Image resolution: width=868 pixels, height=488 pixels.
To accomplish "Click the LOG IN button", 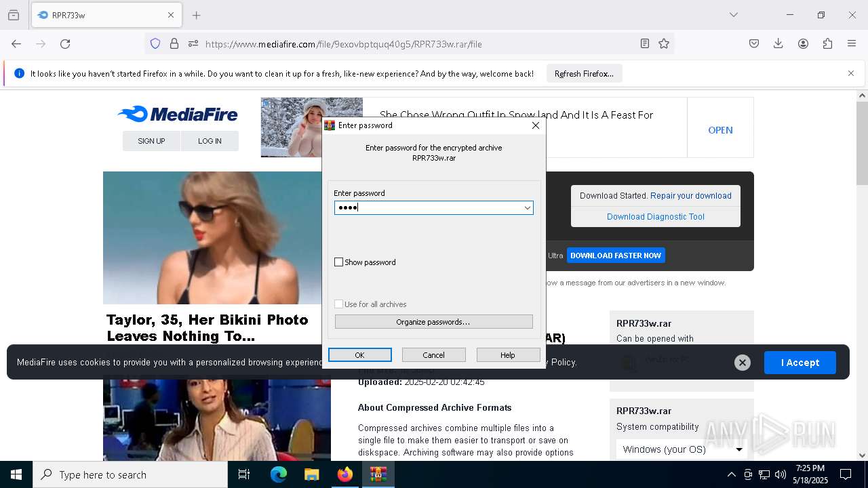I will pos(210,141).
